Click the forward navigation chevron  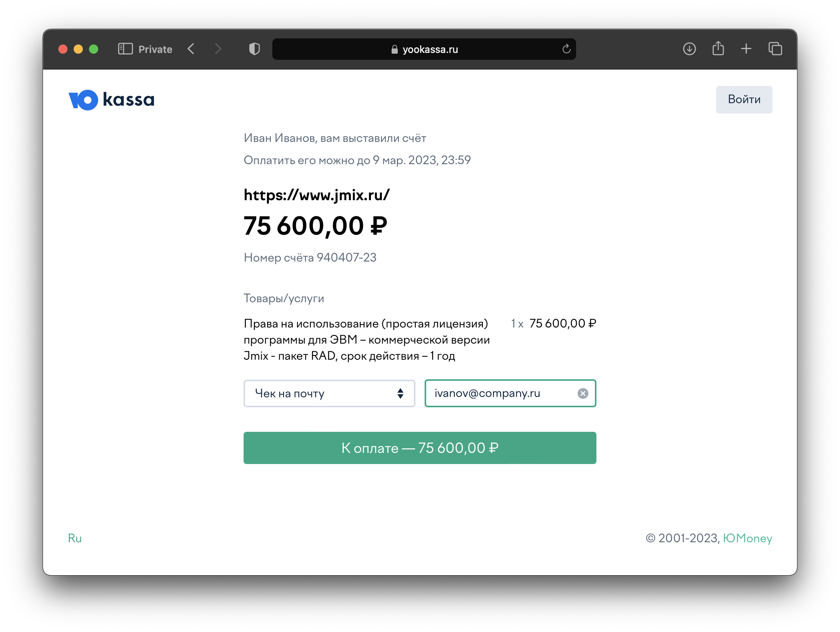pyautogui.click(x=218, y=49)
